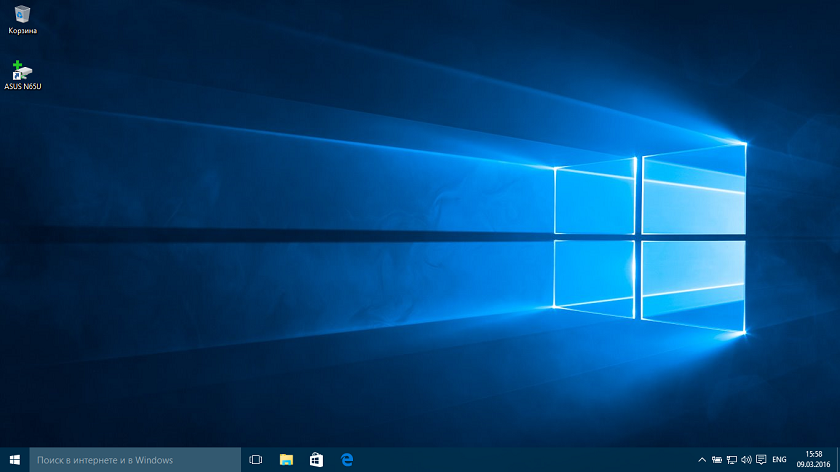This screenshot has height=472, width=840.
Task: Click the 'ASUS N65U' text label
Action: click(x=22, y=87)
